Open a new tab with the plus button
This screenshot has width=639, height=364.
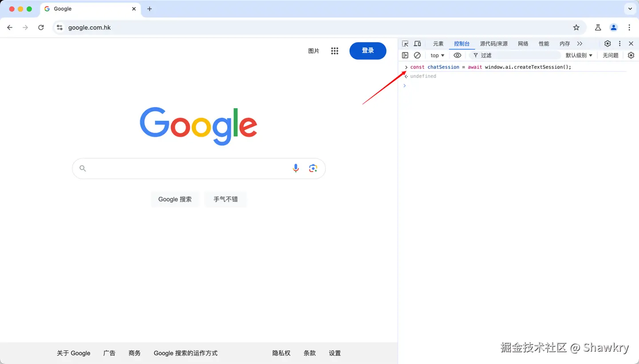coord(150,9)
